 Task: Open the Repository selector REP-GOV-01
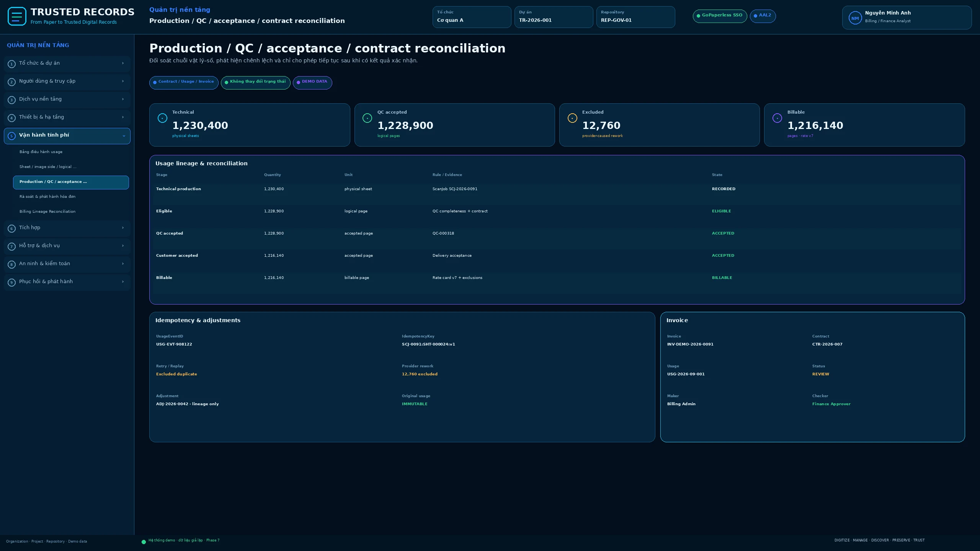[635, 17]
